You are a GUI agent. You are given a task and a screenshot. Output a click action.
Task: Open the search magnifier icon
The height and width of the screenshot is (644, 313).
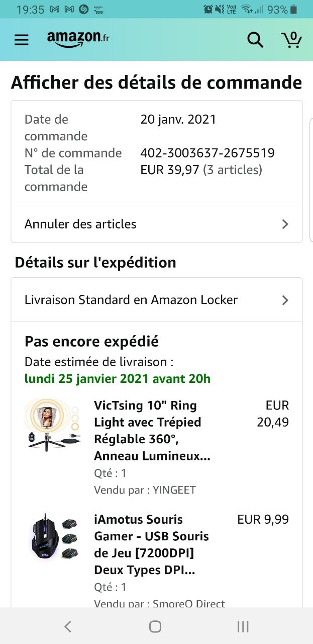(255, 40)
